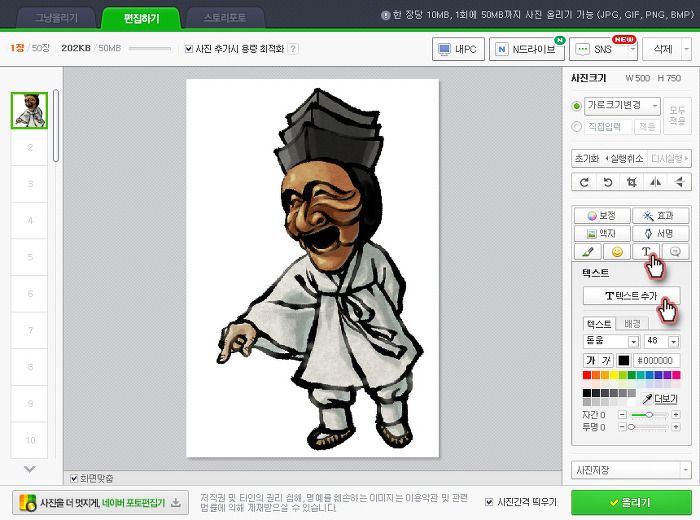700x520 pixels.
Task: Open 네이버 포토편집기 link
Action: (x=133, y=503)
